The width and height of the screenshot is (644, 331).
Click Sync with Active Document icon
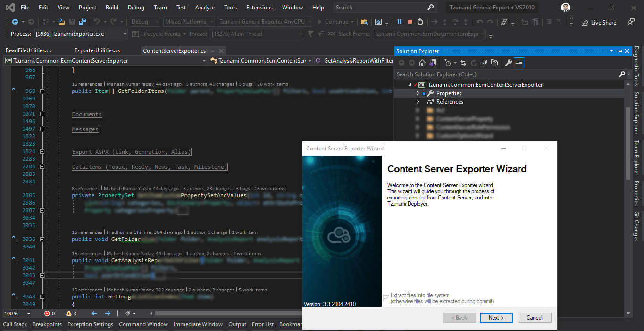tap(463, 63)
